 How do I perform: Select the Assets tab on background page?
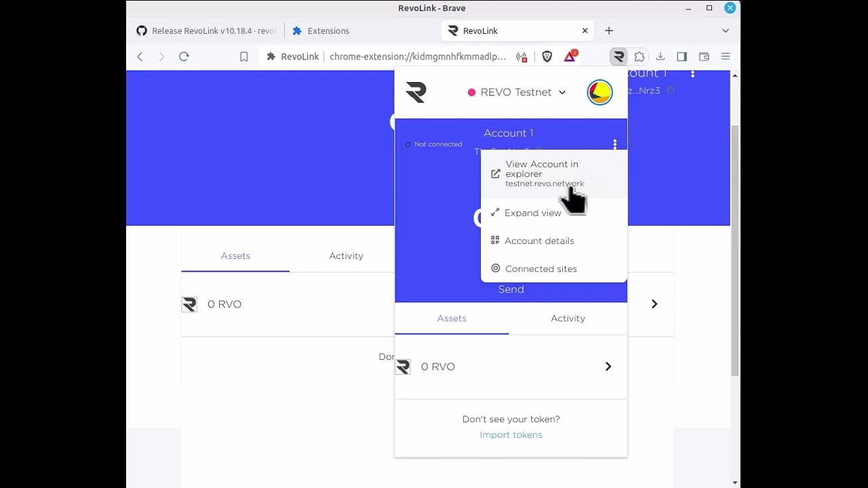pos(235,256)
